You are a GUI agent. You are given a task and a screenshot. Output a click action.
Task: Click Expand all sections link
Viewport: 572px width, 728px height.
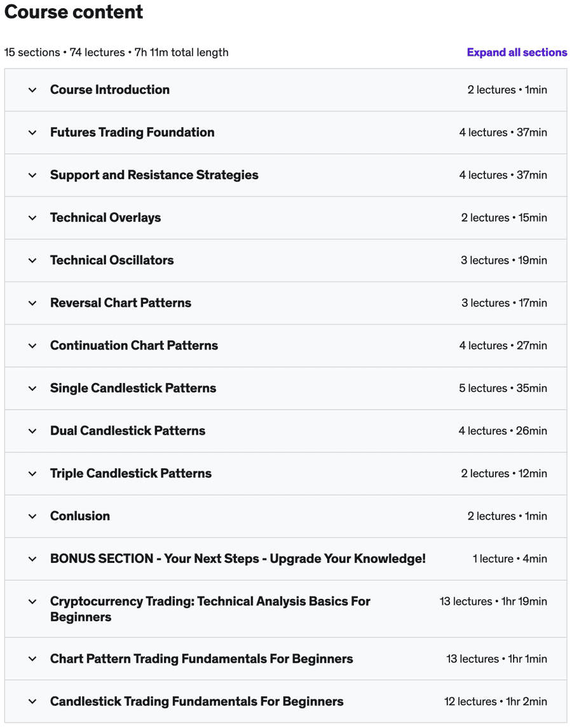(517, 53)
